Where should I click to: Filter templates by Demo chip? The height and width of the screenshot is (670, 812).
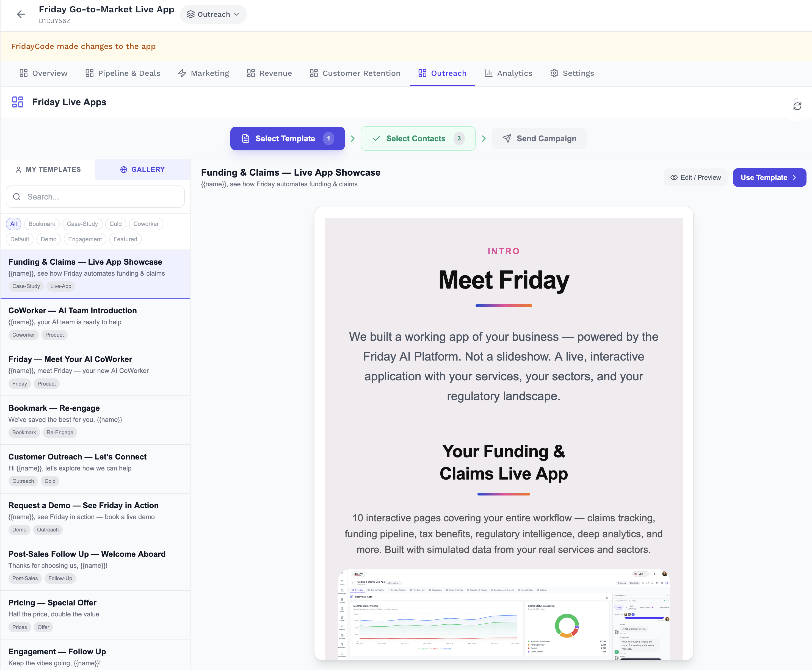[49, 239]
